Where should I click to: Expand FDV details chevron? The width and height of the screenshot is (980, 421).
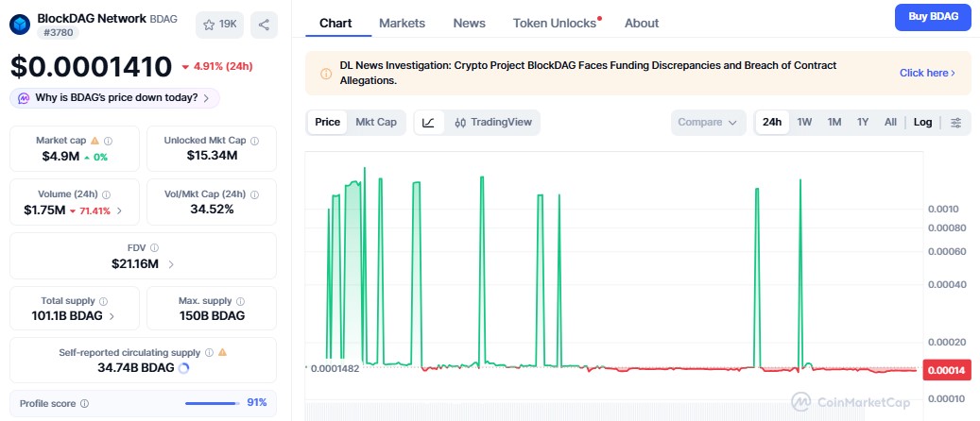point(171,264)
